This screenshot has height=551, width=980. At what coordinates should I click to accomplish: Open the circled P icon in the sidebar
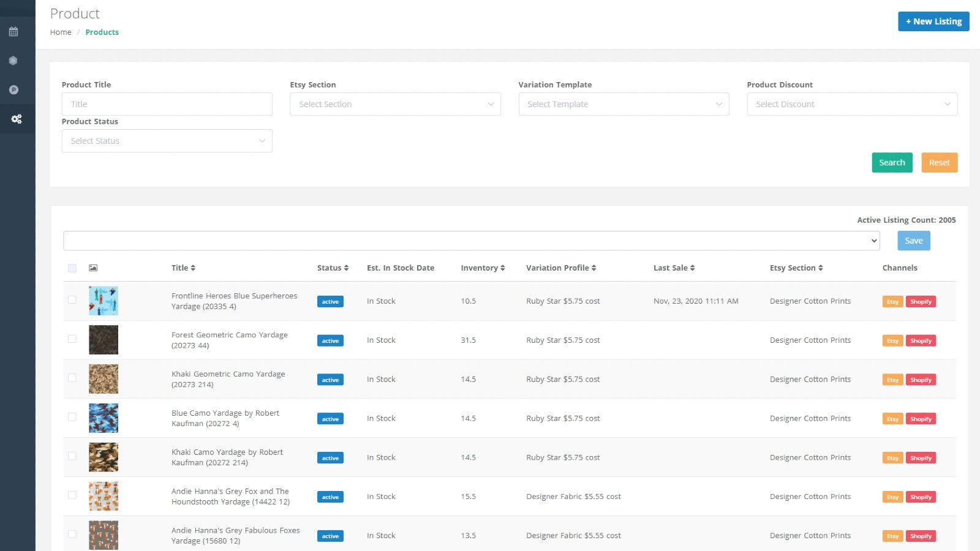point(13,90)
